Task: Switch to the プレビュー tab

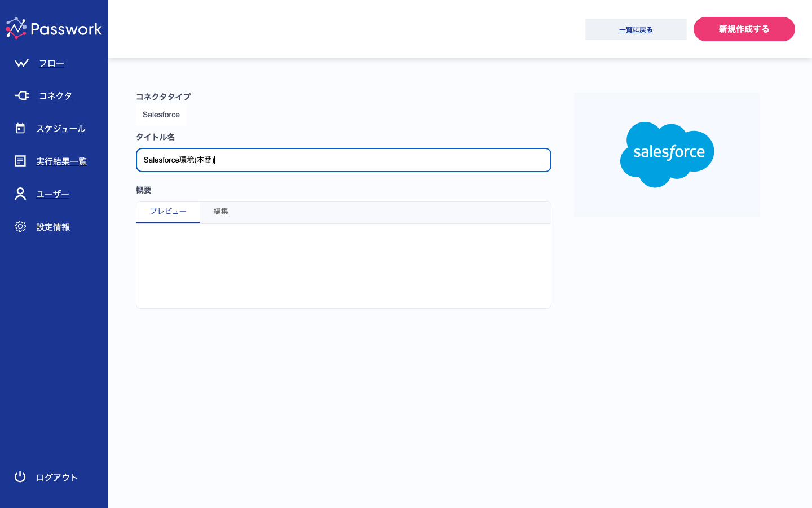Action: (168, 212)
